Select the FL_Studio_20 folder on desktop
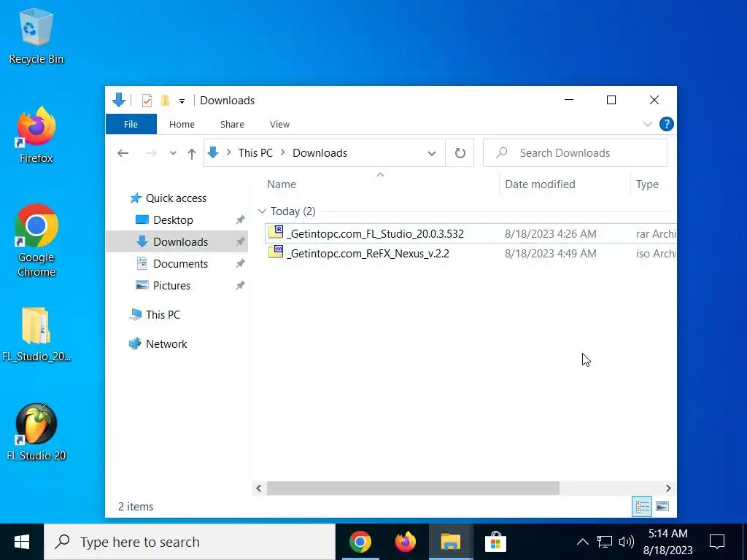747x560 pixels. [36, 335]
